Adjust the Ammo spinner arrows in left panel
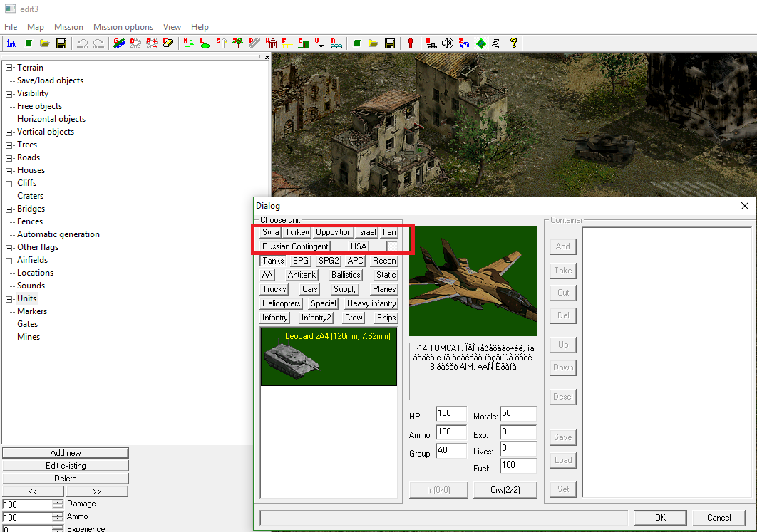 tap(58, 518)
